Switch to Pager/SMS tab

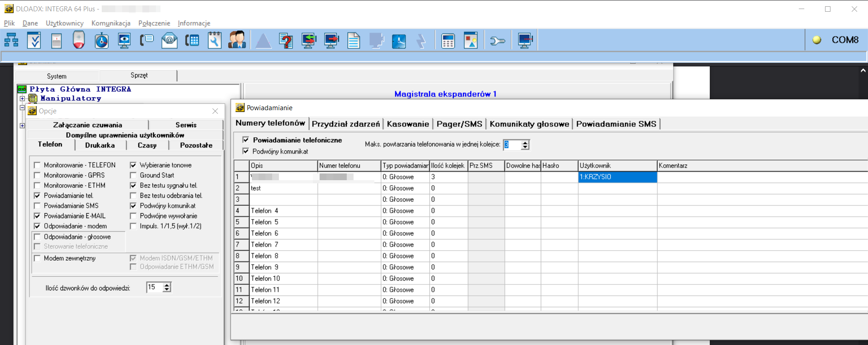coord(459,124)
